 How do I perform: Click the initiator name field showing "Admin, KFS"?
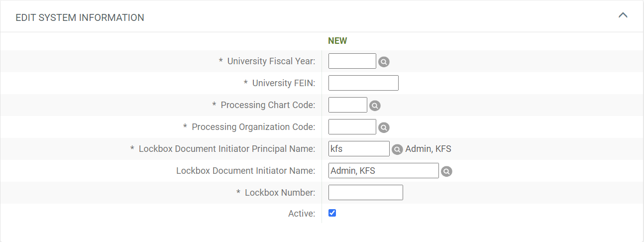(x=383, y=171)
